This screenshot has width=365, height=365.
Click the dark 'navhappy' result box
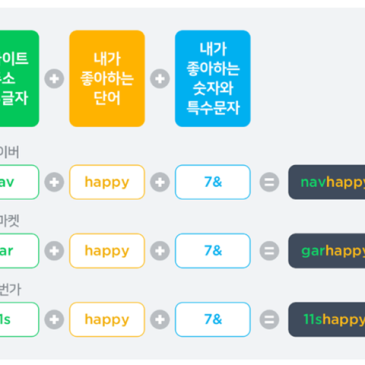[x=327, y=182]
